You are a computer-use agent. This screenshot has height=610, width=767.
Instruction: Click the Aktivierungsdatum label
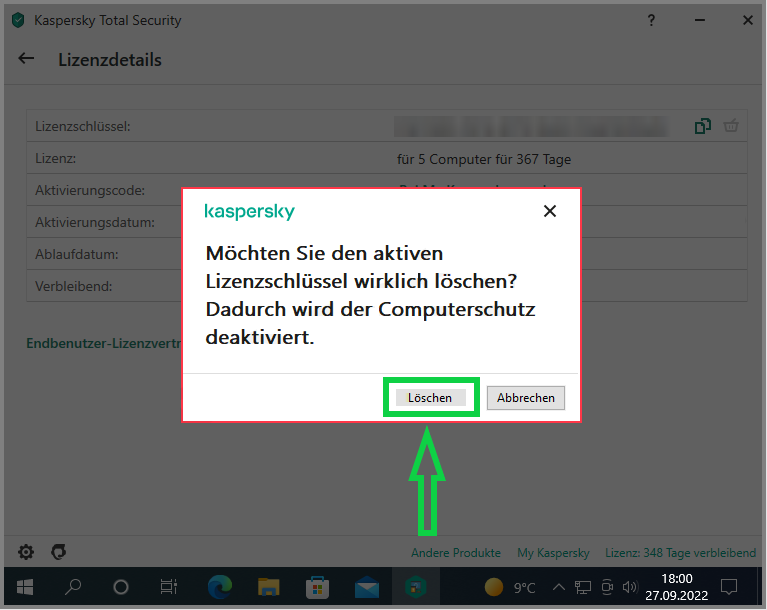[95, 223]
